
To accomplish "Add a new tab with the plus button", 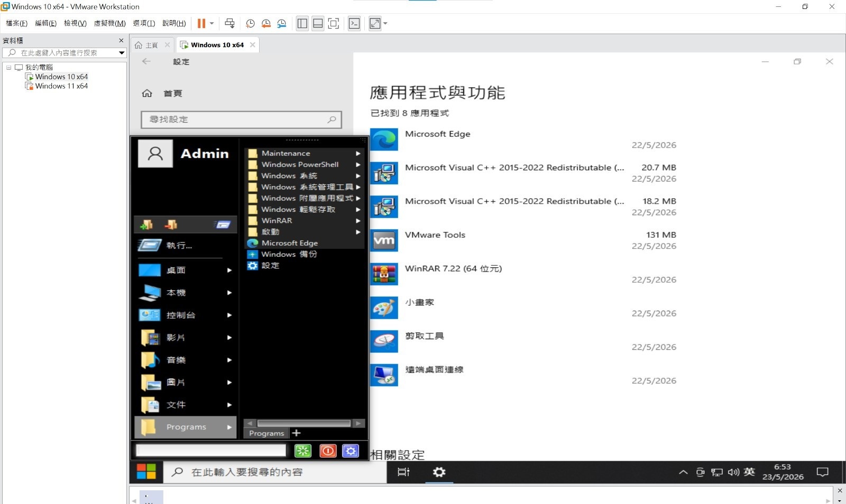I will coord(297,433).
